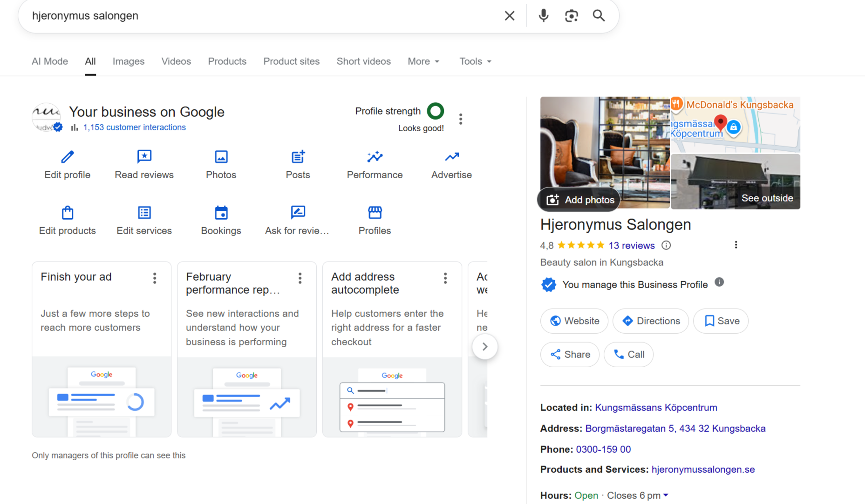Viewport: 865px width, 504px height.
Task: Click the Website button
Action: coord(574,321)
